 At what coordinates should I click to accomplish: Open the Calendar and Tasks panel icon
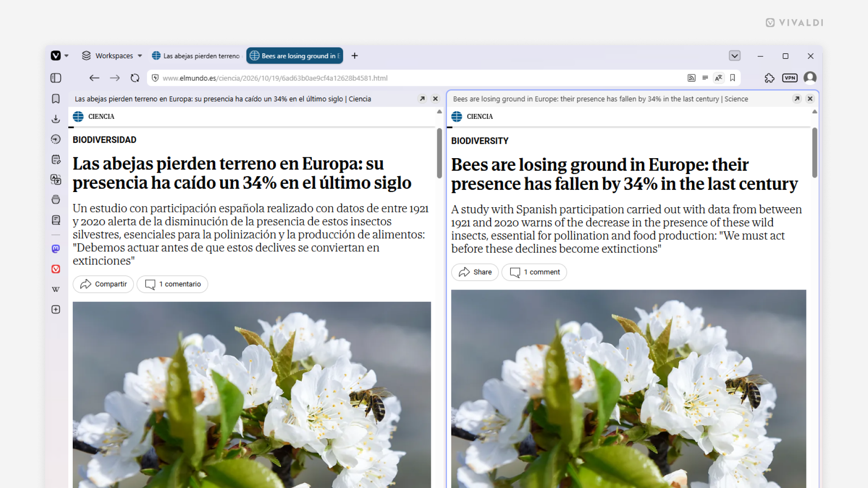[56, 159]
